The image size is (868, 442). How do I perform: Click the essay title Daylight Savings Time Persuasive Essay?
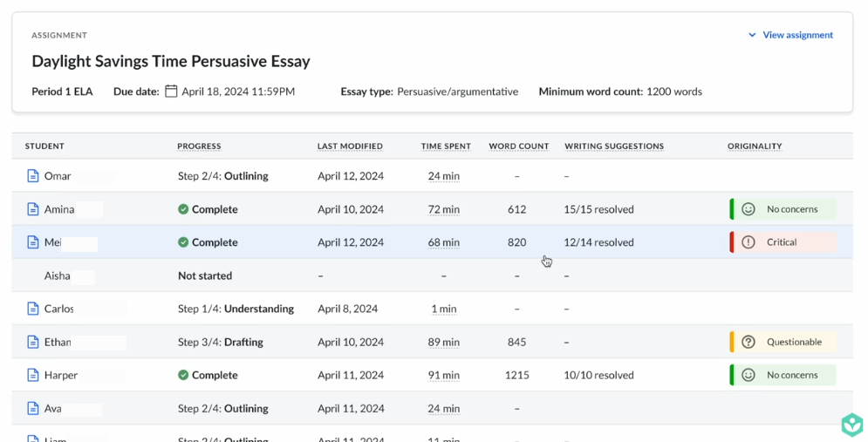click(170, 61)
